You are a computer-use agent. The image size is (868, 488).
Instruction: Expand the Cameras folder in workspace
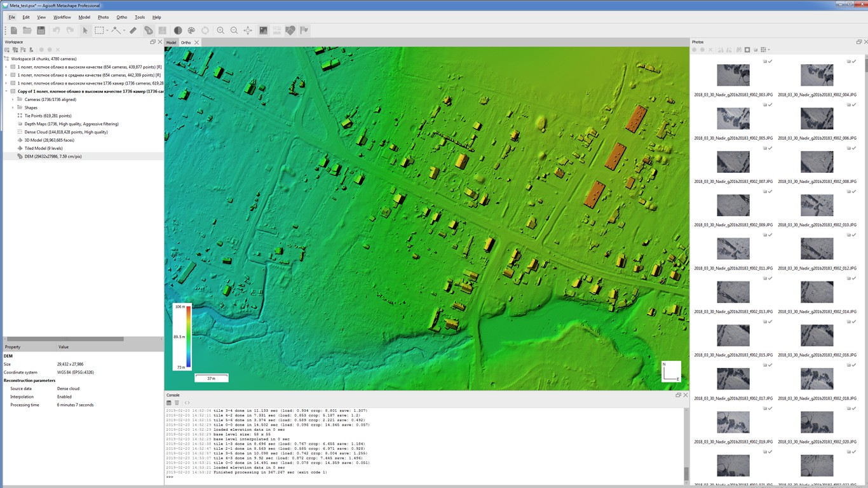13,100
